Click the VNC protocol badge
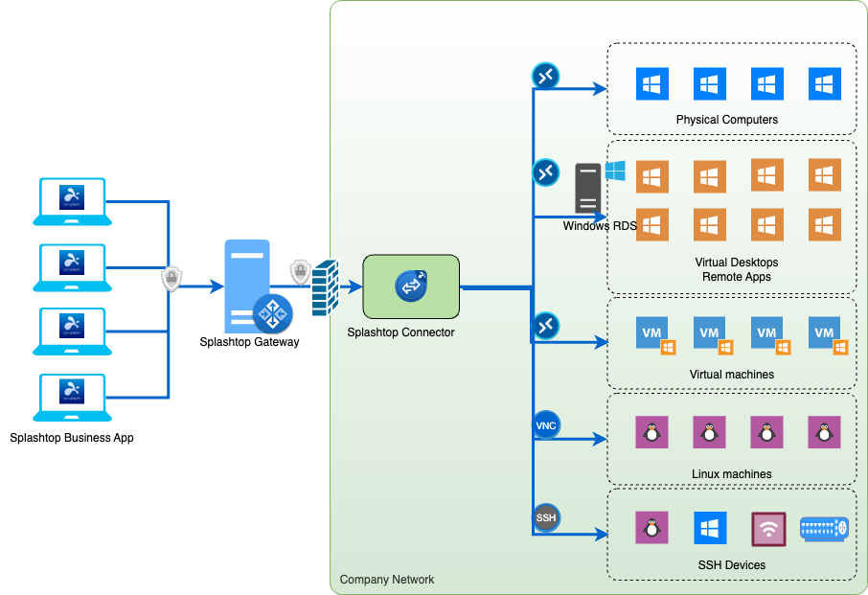Image resolution: width=868 pixels, height=595 pixels. 546,425
